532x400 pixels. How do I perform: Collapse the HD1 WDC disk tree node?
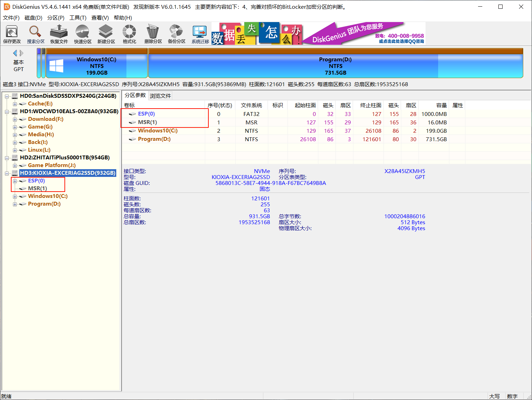pos(7,112)
